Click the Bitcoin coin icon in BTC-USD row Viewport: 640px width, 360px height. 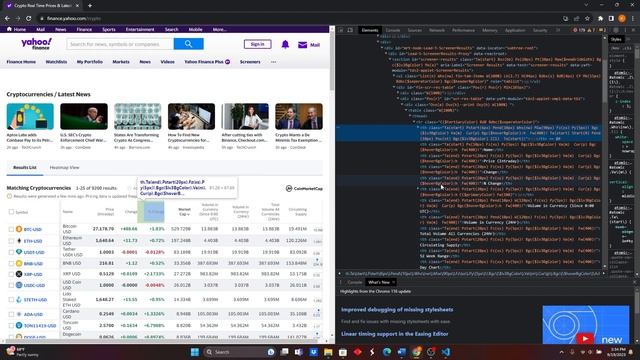tap(19, 229)
